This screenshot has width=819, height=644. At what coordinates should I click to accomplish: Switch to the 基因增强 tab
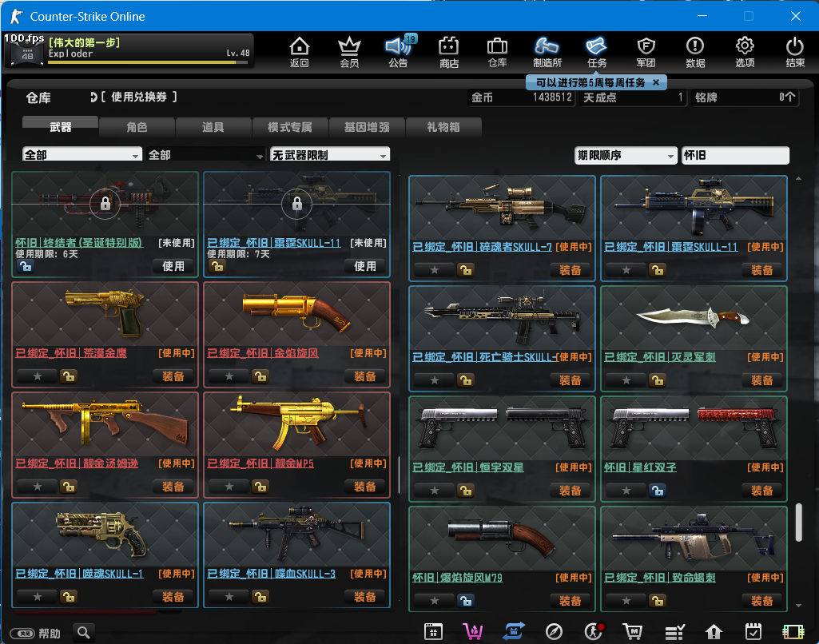(x=367, y=127)
